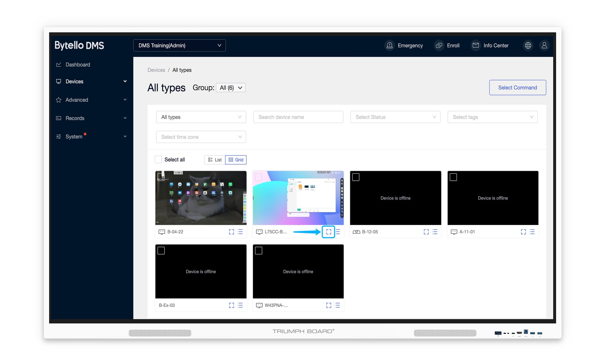
Task: Click the Emergency alert icon
Action: tap(389, 45)
